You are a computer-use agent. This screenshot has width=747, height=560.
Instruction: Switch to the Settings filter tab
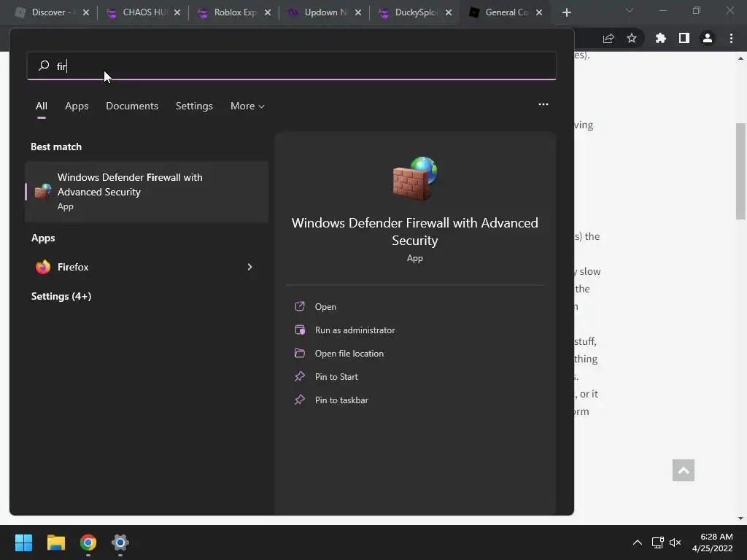(194, 106)
